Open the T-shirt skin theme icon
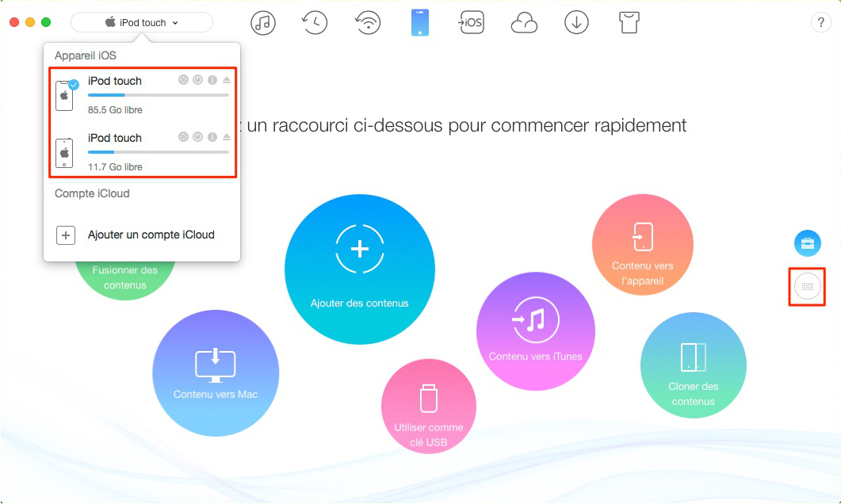 point(629,23)
